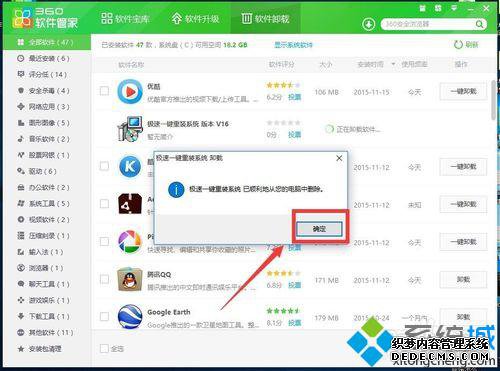
Task: Click the vertical scrollbar of software list
Action: tap(494, 100)
